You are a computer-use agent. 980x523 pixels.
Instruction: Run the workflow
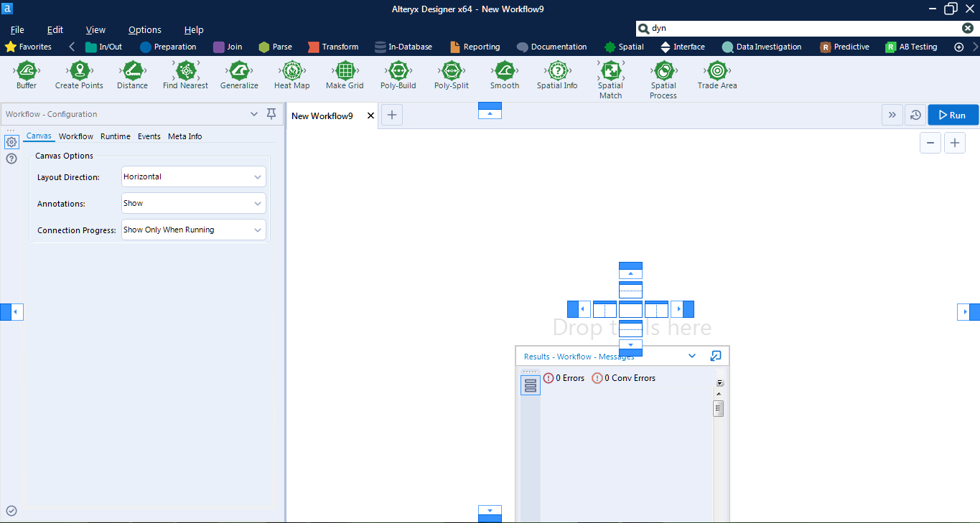click(x=953, y=114)
